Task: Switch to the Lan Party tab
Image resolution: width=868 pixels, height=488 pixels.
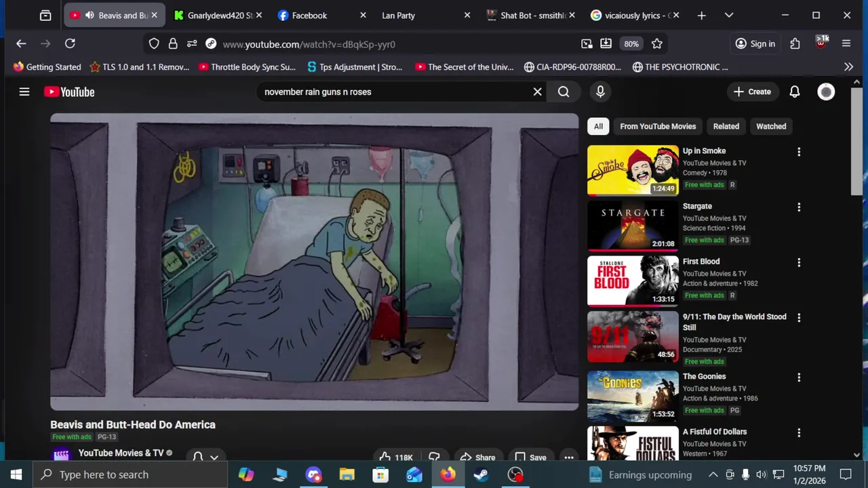Action: 425,15
